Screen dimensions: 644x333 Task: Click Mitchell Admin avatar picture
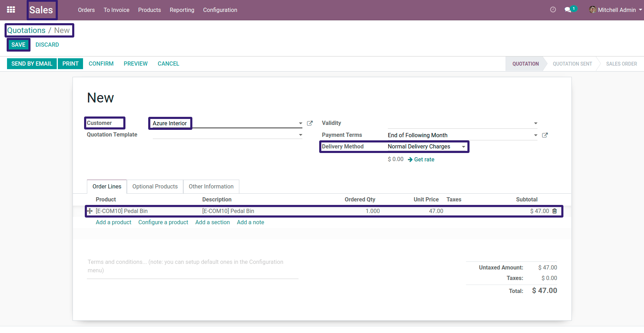click(592, 10)
